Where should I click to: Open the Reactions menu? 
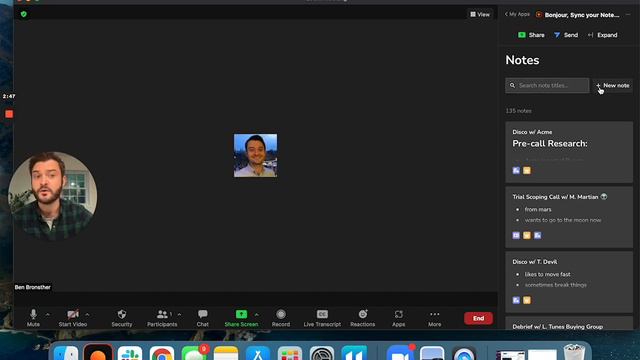click(x=362, y=318)
